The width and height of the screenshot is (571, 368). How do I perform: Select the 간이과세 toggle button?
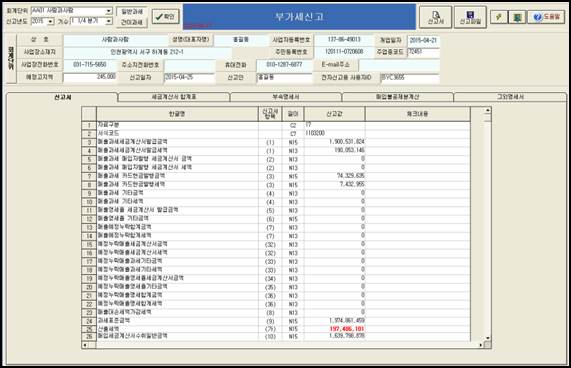[132, 22]
